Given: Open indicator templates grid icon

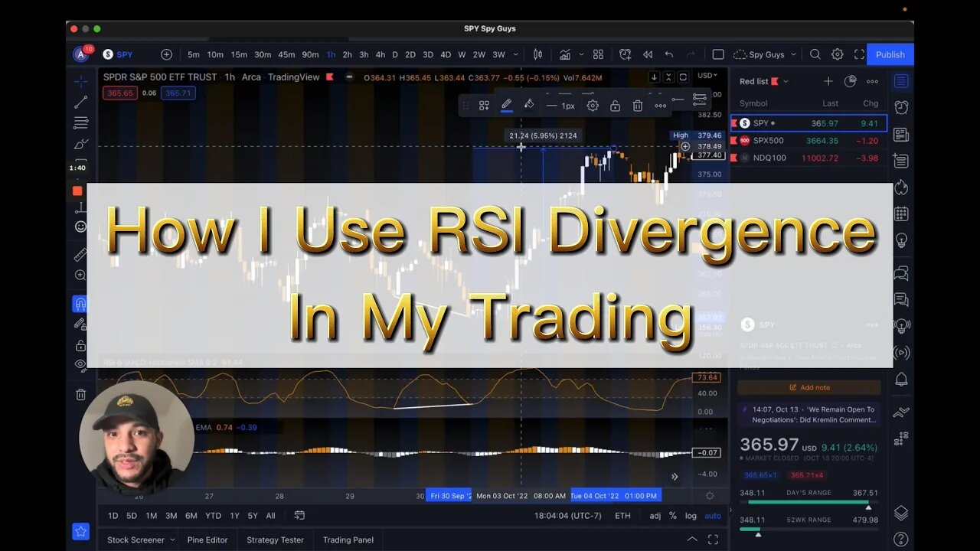Looking at the screenshot, I should pyautogui.click(x=598, y=54).
